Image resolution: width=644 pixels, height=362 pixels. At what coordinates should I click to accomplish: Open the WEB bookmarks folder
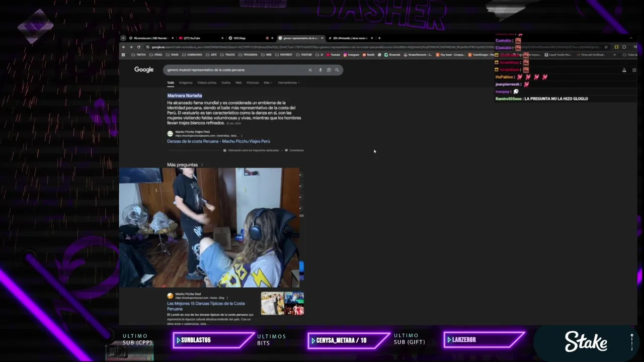267,55
